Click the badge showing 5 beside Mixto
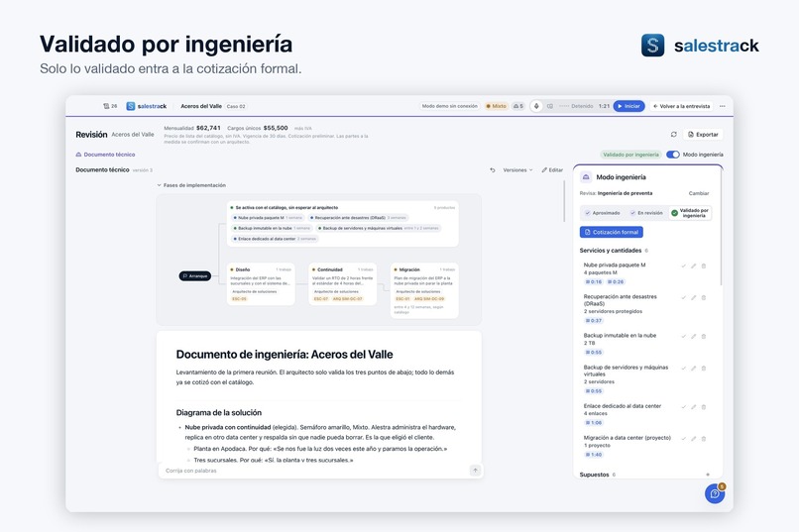This screenshot has height=532, width=799. tap(518, 106)
